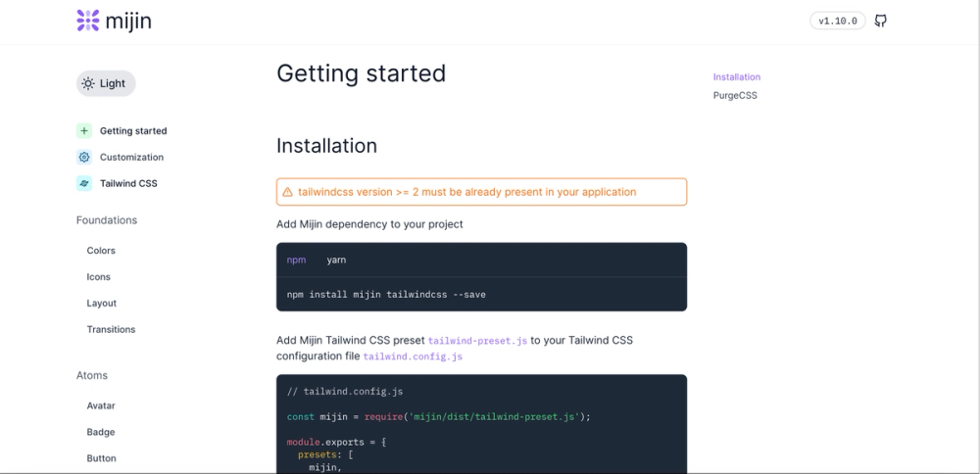Click the mijin wordmark text

coord(128,22)
